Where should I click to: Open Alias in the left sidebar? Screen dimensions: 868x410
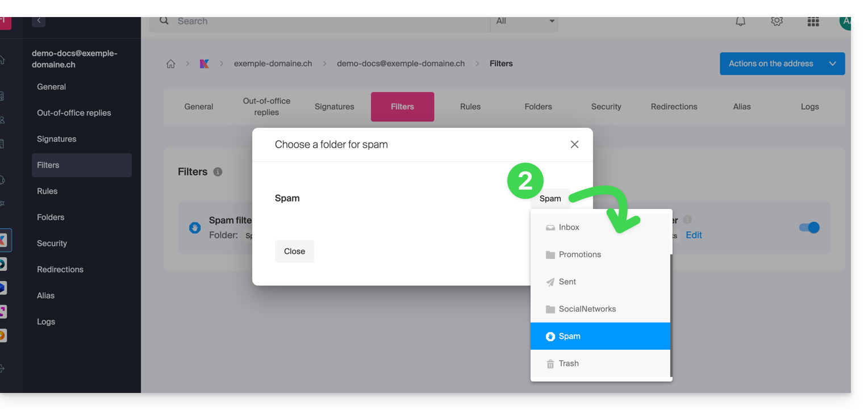point(82,296)
